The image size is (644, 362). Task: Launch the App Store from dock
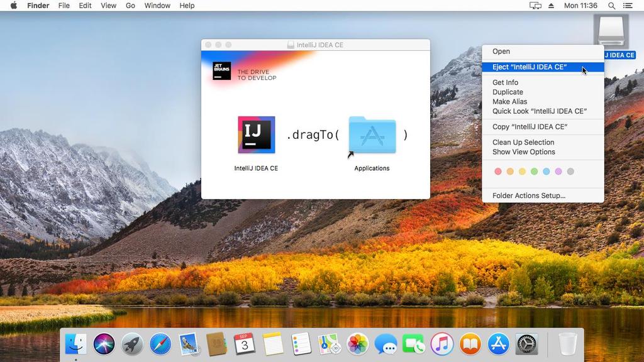point(498,344)
